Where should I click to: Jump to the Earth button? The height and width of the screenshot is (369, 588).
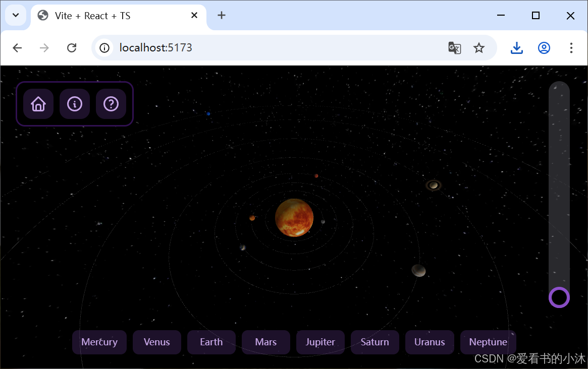click(211, 342)
